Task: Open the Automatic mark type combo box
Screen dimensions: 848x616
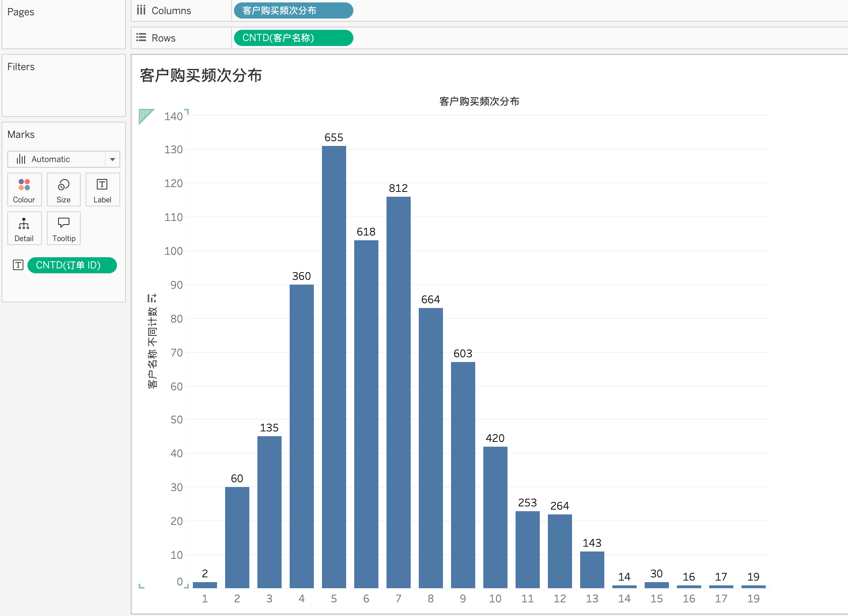Action: 56,159
